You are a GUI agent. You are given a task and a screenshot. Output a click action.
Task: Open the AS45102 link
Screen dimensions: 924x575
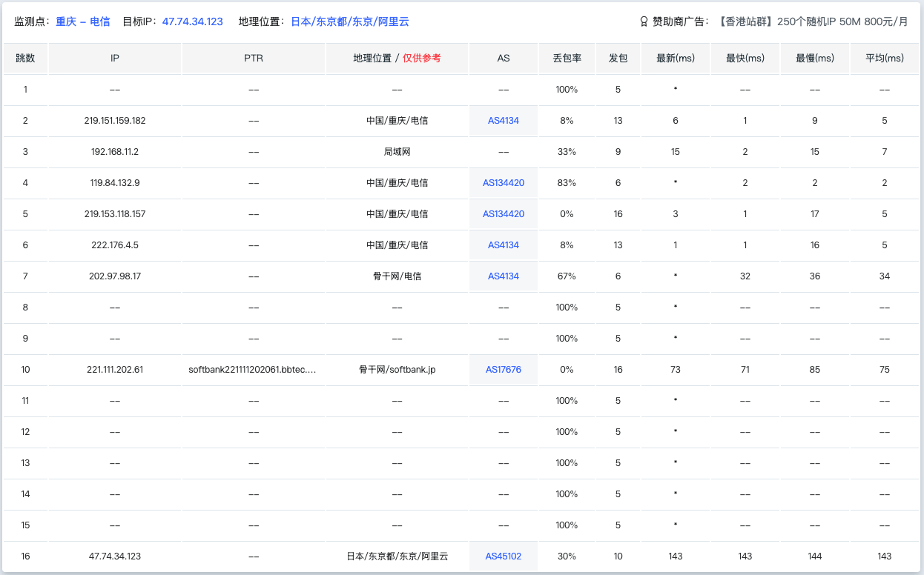[x=504, y=556]
